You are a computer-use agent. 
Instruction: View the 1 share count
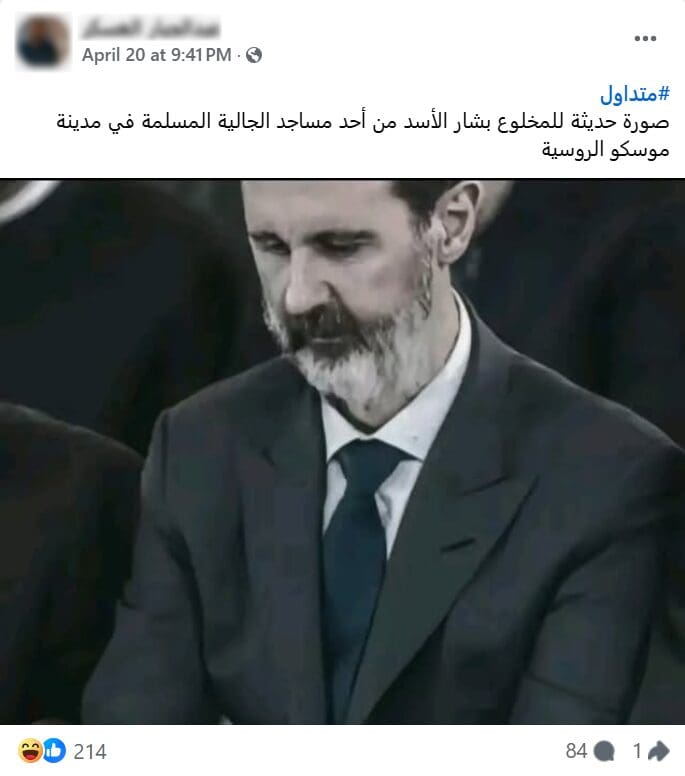(x=637, y=751)
